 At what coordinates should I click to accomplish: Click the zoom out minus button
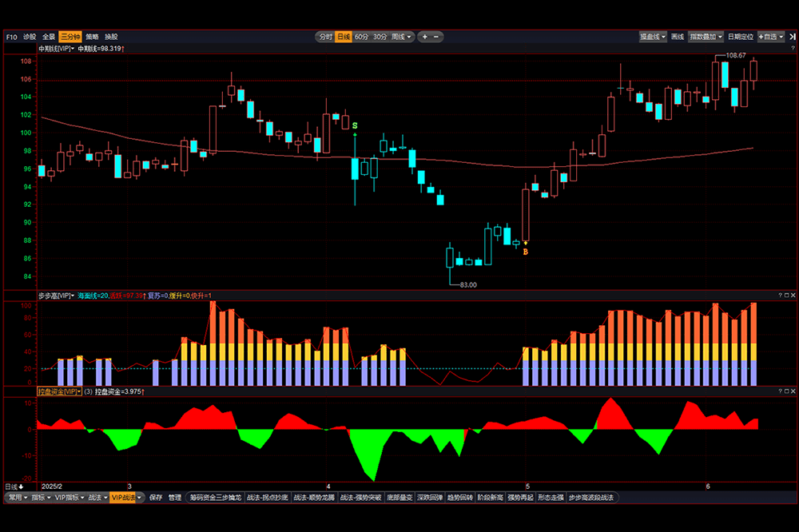coord(436,37)
